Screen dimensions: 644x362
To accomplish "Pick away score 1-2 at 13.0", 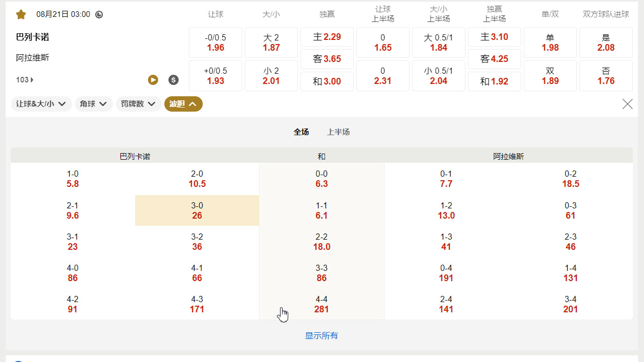I will pos(446,210).
